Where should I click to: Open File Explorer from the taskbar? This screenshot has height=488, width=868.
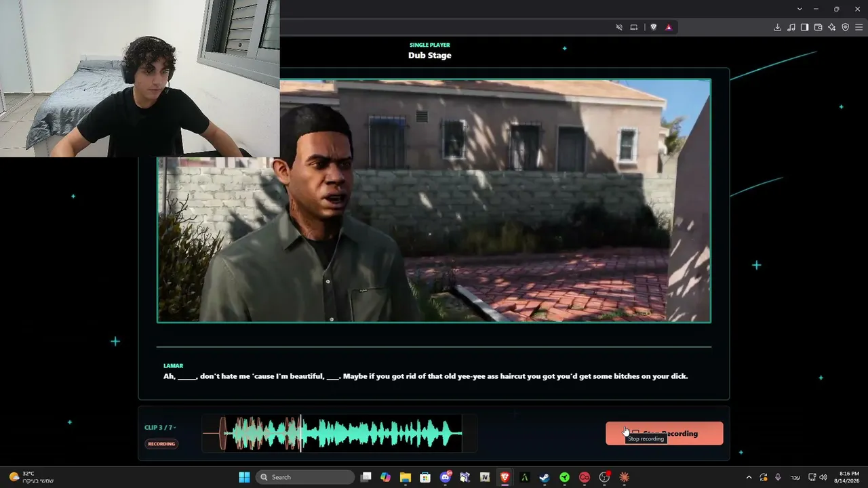coord(406,477)
